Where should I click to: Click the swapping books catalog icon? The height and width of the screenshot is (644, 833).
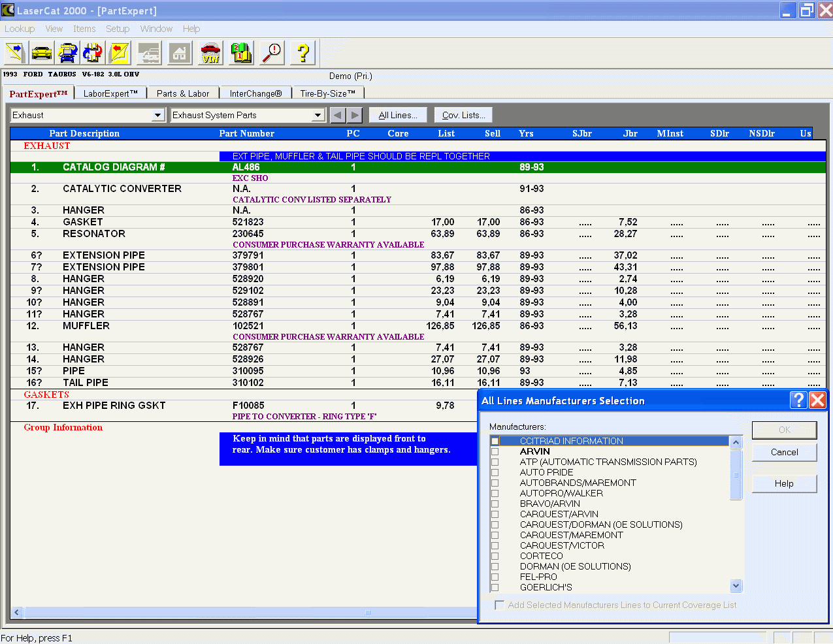pyautogui.click(x=93, y=53)
